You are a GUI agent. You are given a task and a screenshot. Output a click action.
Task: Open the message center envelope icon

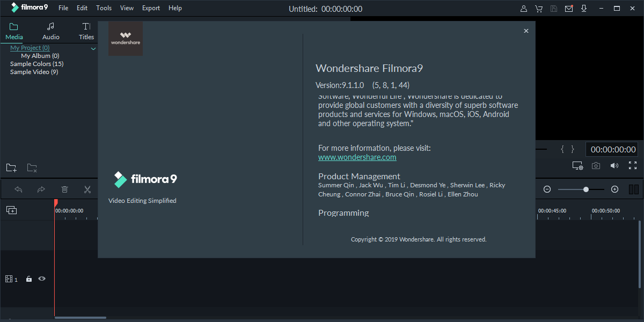click(569, 9)
